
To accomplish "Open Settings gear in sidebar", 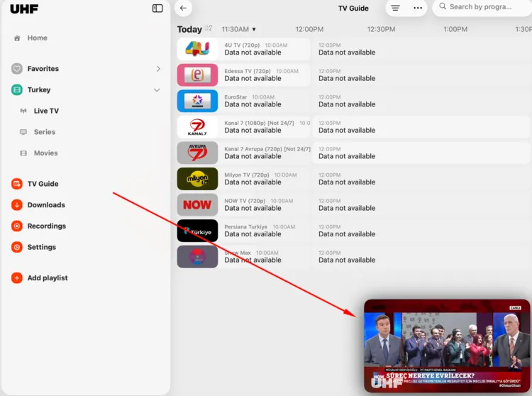I will pyautogui.click(x=17, y=248).
